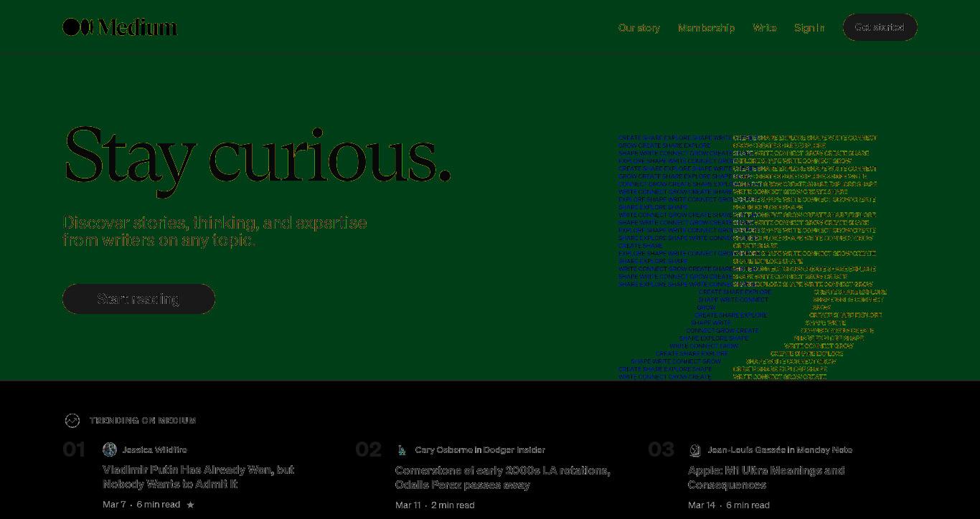The height and width of the screenshot is (519, 980).
Task: Click the Get started button
Action: coord(880,27)
